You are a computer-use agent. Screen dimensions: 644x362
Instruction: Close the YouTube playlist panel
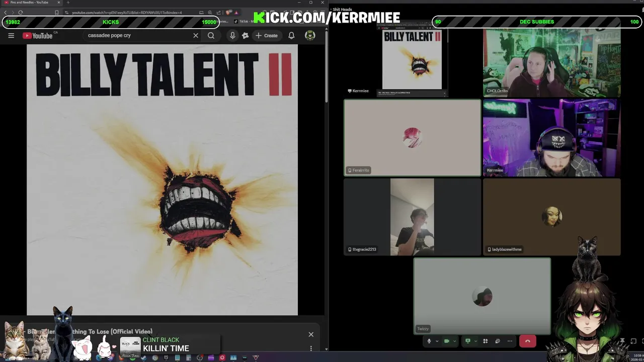tap(311, 334)
